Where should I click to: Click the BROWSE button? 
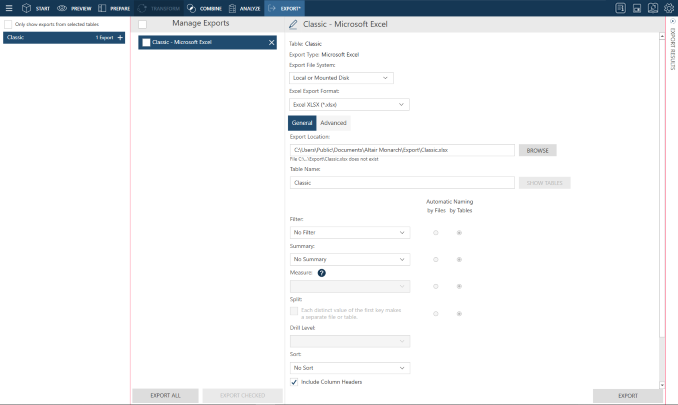(x=537, y=150)
